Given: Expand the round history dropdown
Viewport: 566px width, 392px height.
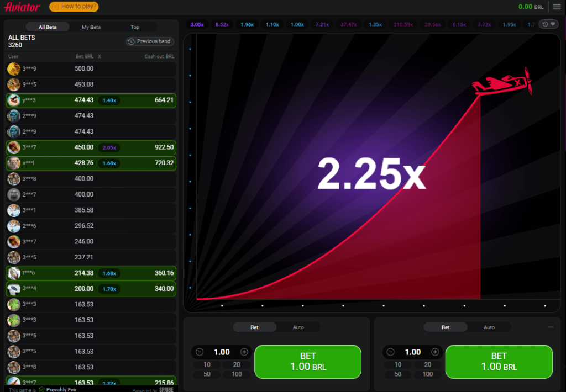Looking at the screenshot, I should [x=549, y=24].
